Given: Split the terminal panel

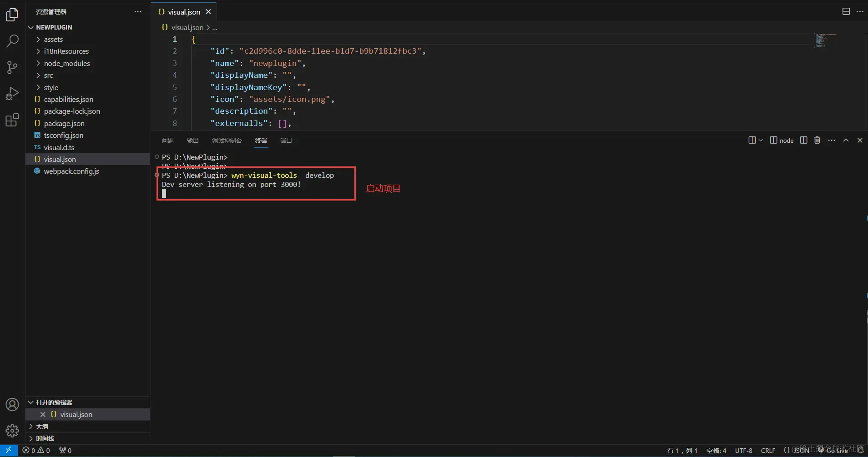Looking at the screenshot, I should (x=803, y=140).
